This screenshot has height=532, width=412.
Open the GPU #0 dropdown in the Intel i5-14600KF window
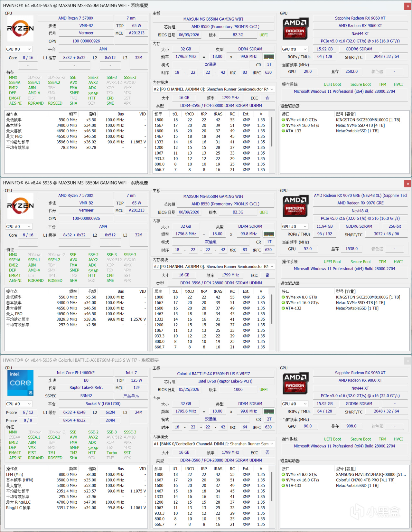[x=295, y=404]
